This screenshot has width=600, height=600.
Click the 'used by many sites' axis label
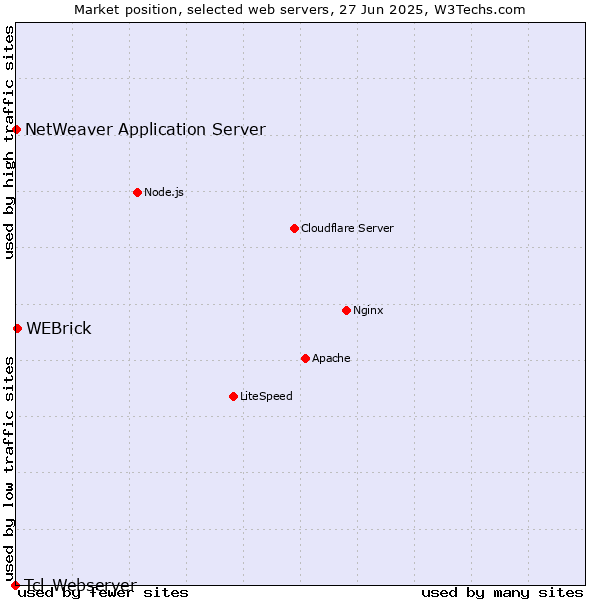tap(502, 593)
